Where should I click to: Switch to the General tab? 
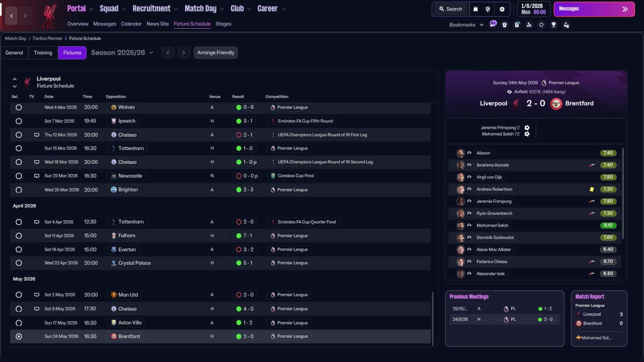pyautogui.click(x=14, y=53)
